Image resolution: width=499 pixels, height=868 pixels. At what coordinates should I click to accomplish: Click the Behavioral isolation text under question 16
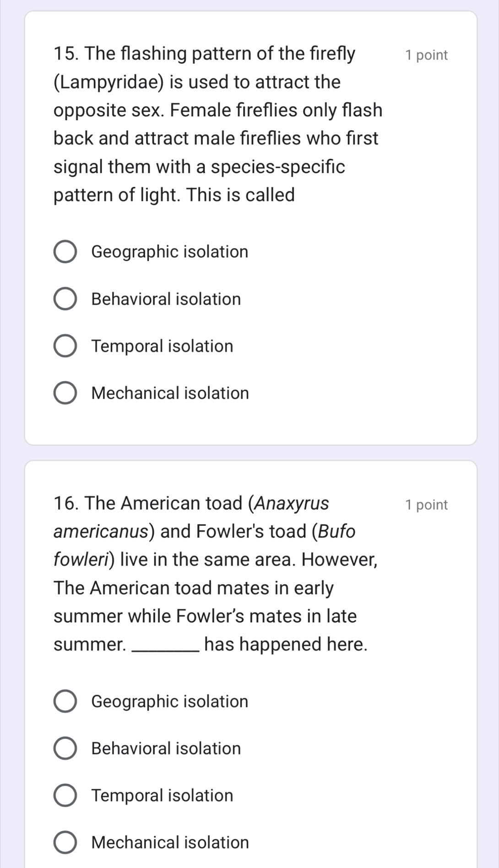click(x=166, y=749)
